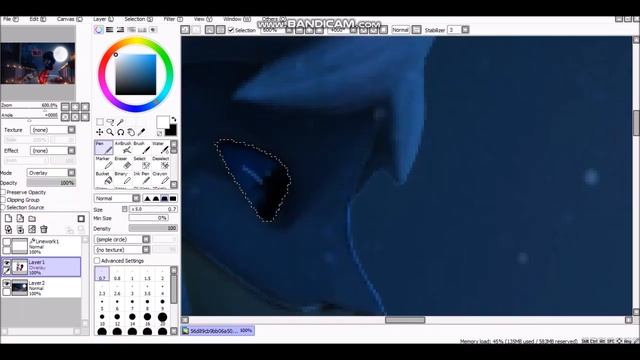
Task: Toggle the HSV slider panel
Action: click(120, 30)
